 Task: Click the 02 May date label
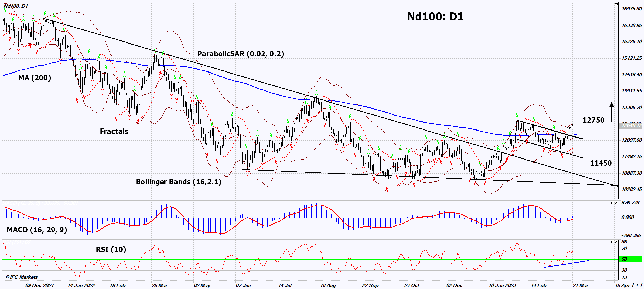[202, 285]
